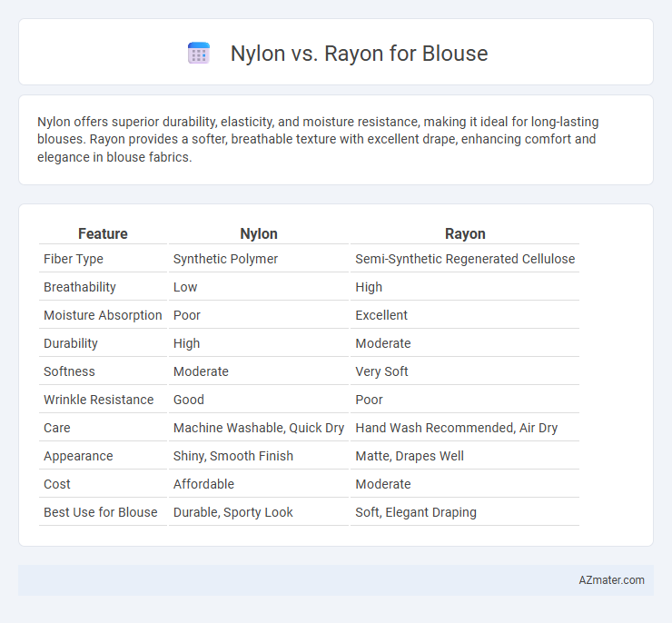Click the Good wrinkle resistance cell

pos(189,400)
